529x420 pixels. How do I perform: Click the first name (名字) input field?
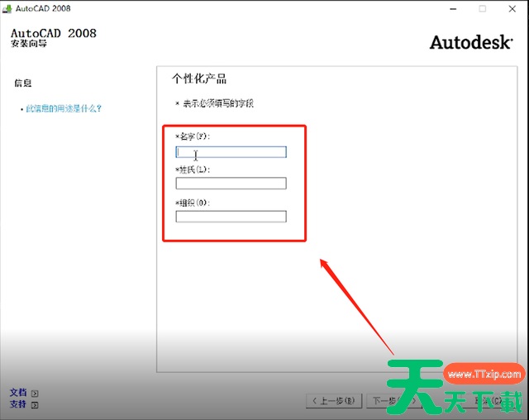pos(231,152)
